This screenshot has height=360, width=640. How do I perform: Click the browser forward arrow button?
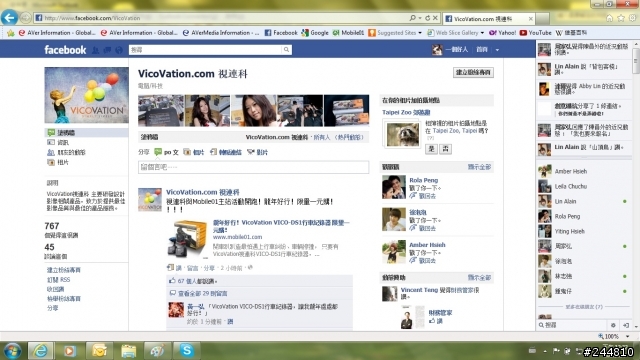point(25,18)
